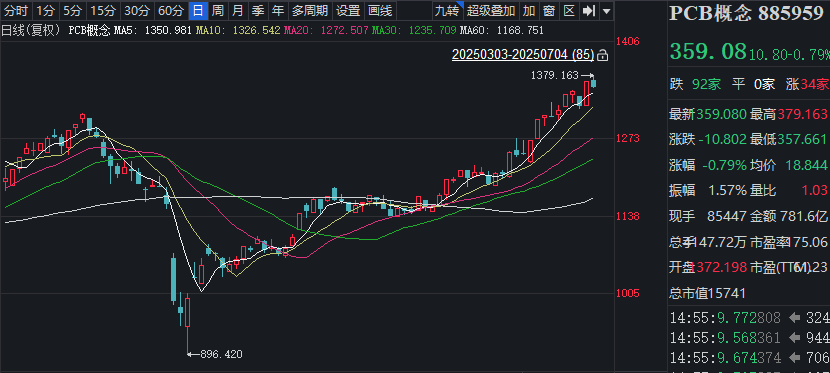
Task: Switch to 多周期 multi-period view
Action: pos(310,11)
